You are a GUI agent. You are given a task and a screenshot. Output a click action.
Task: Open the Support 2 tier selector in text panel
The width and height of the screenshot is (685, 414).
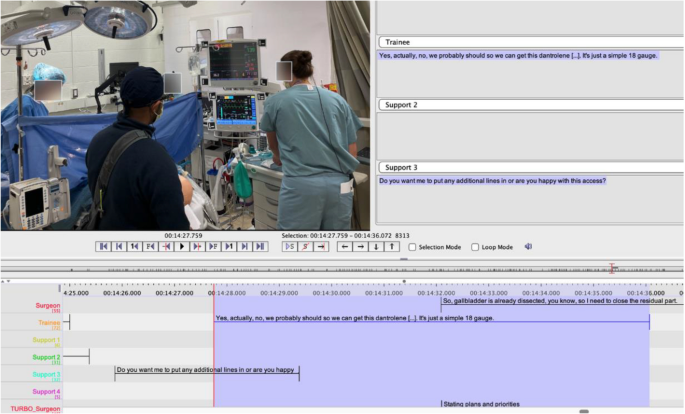pos(531,105)
